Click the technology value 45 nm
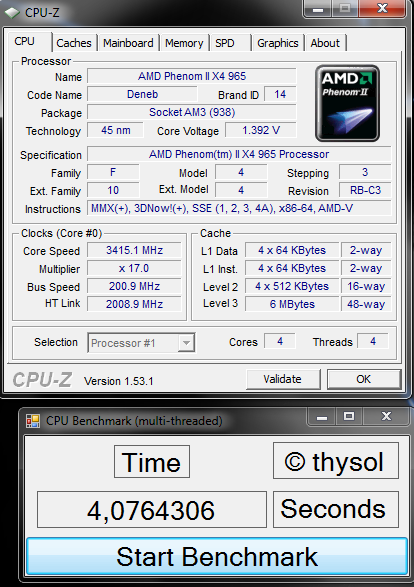414x587 pixels. click(115, 130)
